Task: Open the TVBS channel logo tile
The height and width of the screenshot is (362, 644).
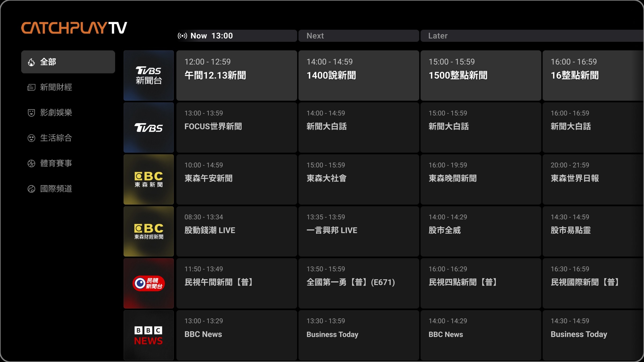Action: pyautogui.click(x=149, y=128)
